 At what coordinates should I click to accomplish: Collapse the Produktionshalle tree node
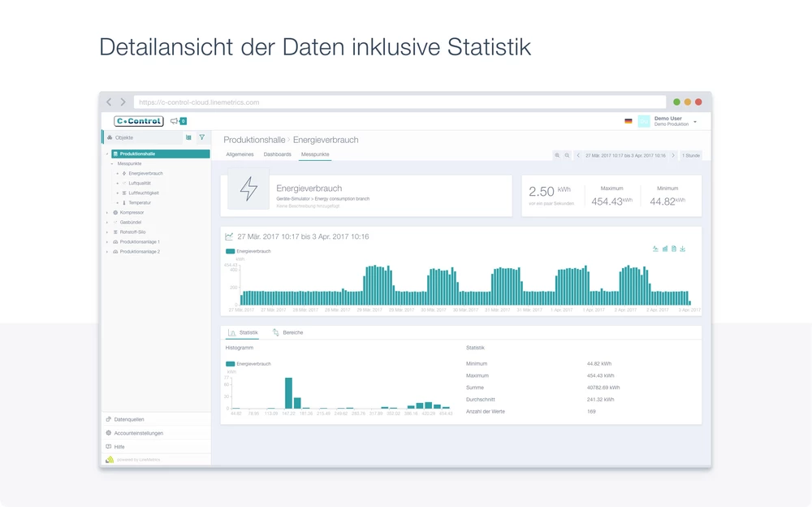(x=106, y=154)
